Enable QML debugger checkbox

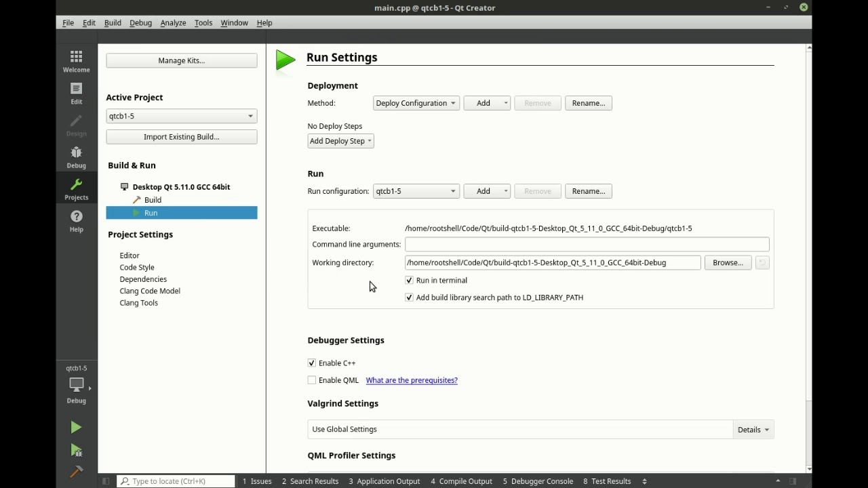coord(312,380)
